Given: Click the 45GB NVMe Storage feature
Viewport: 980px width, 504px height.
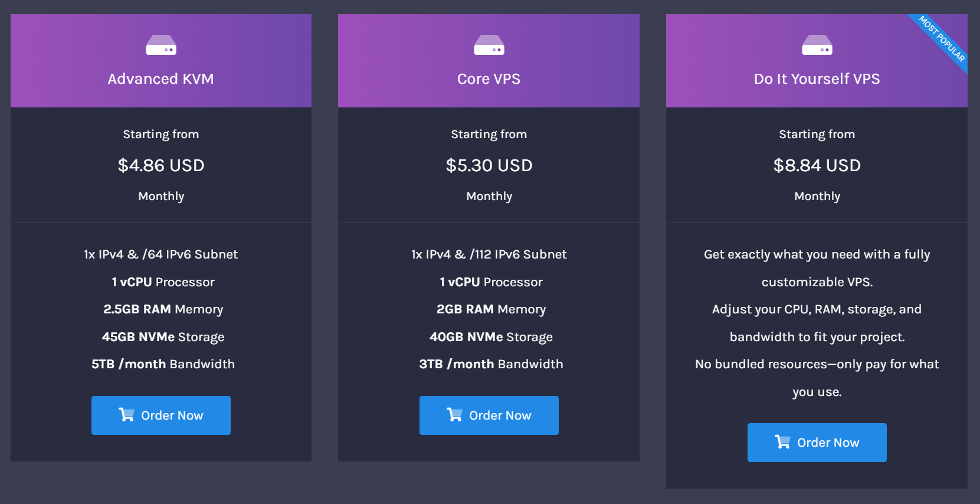Looking at the screenshot, I should [163, 337].
